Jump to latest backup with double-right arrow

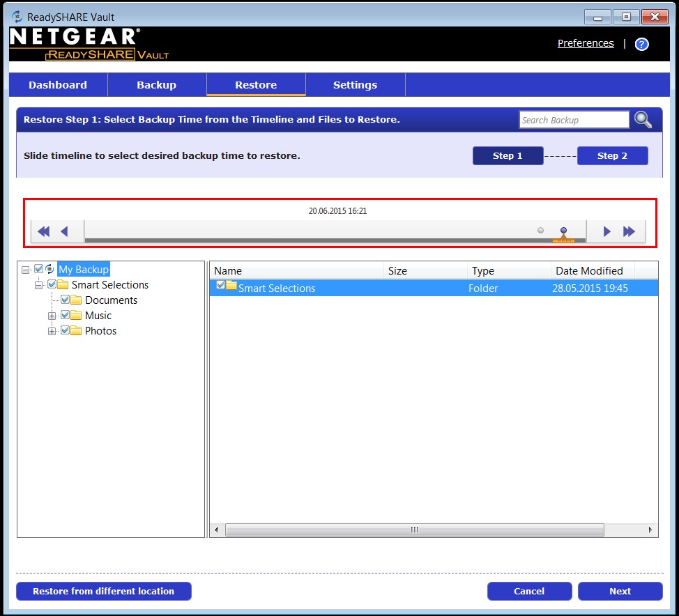[629, 231]
